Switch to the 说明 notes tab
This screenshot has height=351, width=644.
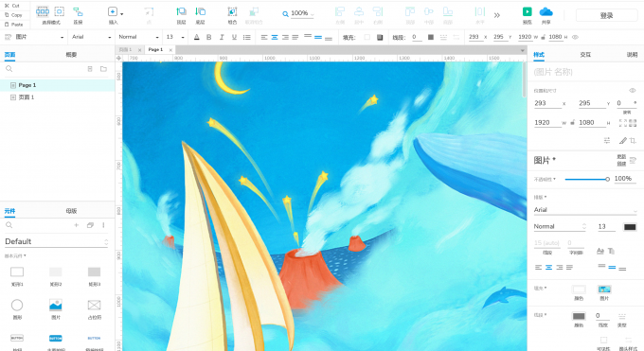point(632,55)
